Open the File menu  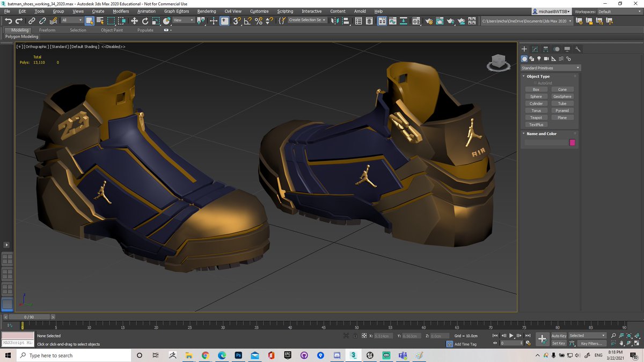(x=7, y=11)
